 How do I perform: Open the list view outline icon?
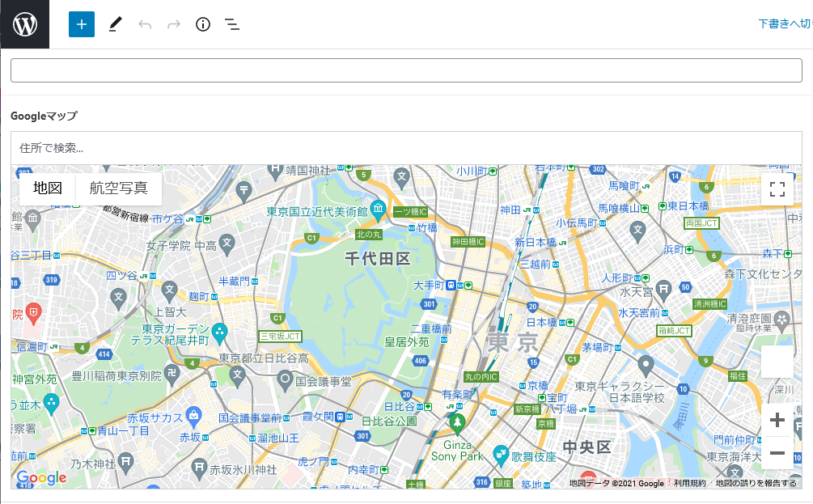click(x=232, y=24)
